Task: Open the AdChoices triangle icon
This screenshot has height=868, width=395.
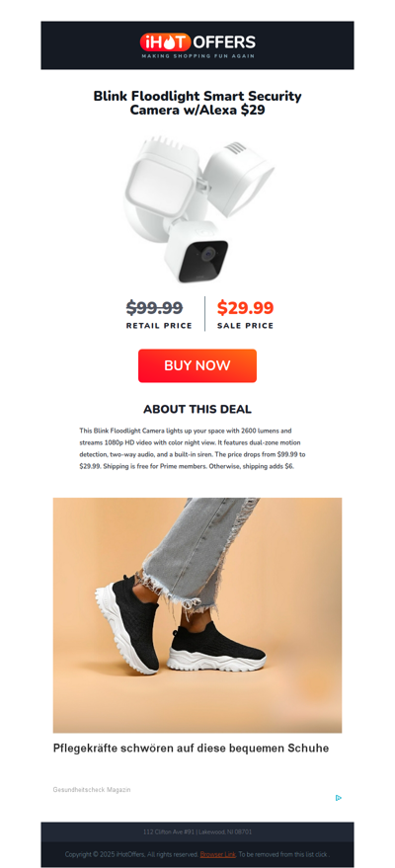Action: tap(338, 798)
